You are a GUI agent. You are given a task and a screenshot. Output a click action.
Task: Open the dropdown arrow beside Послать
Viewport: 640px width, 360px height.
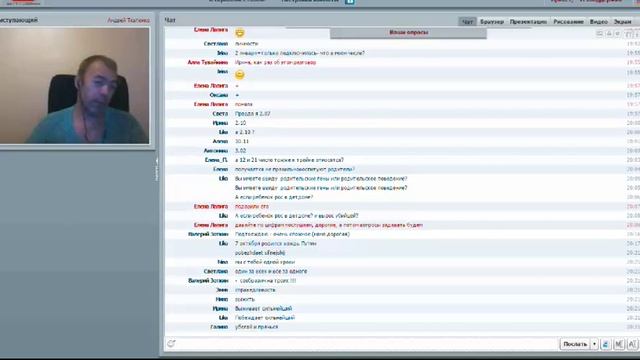pos(594,344)
